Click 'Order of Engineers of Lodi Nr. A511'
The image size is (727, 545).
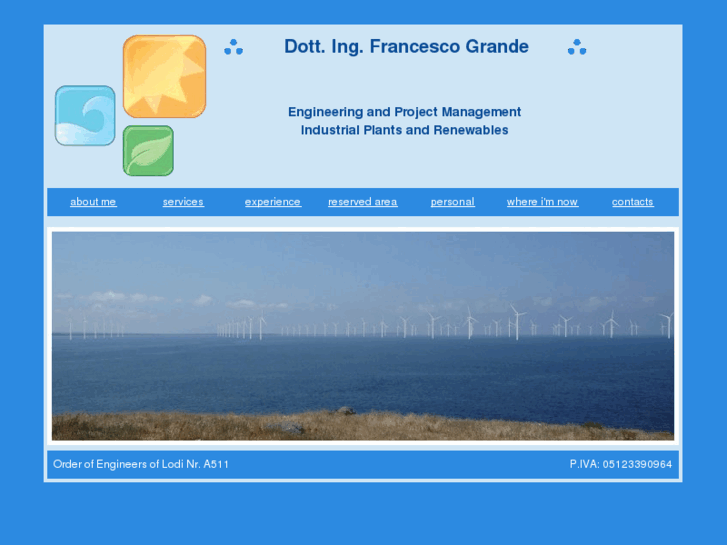(x=140, y=464)
